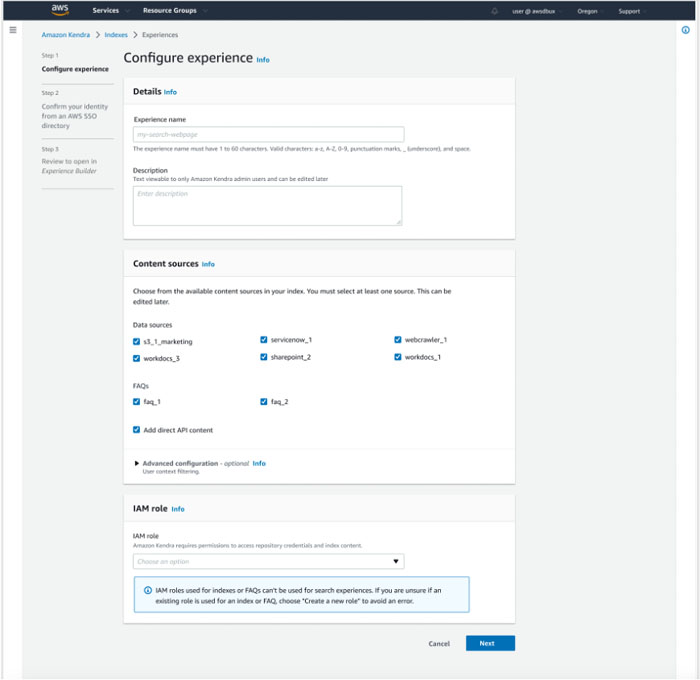Toggle Add direct API content checkbox

click(137, 430)
